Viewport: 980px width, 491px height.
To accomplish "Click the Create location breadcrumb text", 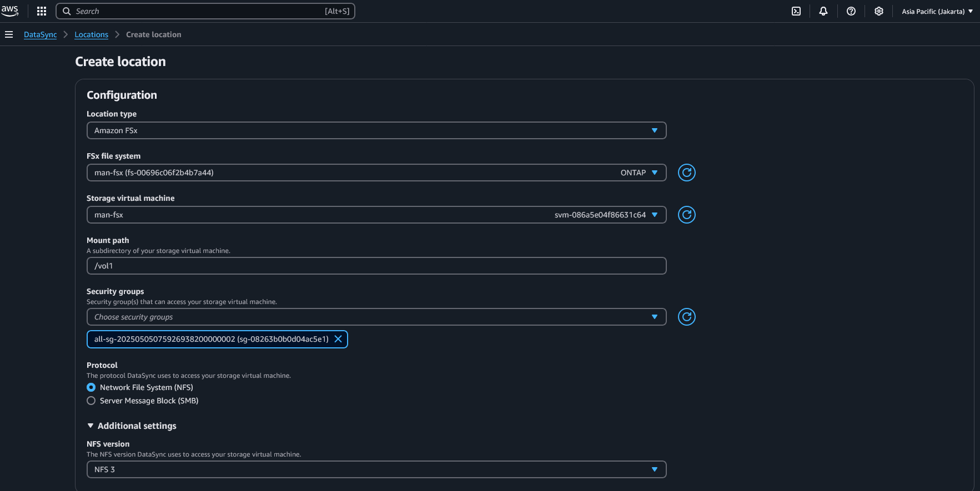I will [154, 34].
